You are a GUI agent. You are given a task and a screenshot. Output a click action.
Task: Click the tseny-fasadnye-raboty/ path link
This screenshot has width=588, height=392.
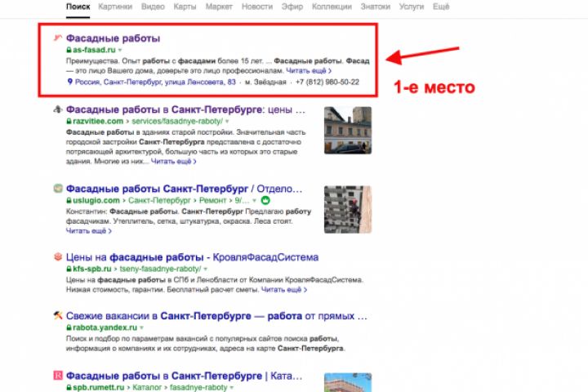[x=161, y=269]
